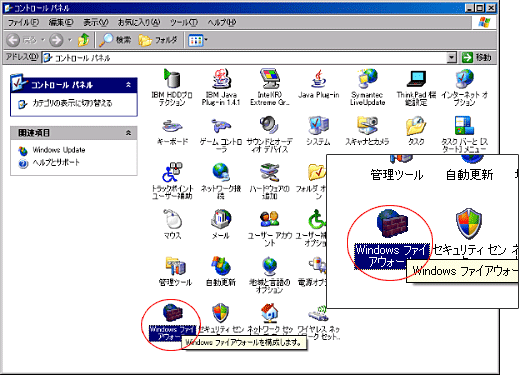Click the Back (戻る) toolbar button
Image resolution: width=530 pixels, height=375 pixels.
(22, 40)
